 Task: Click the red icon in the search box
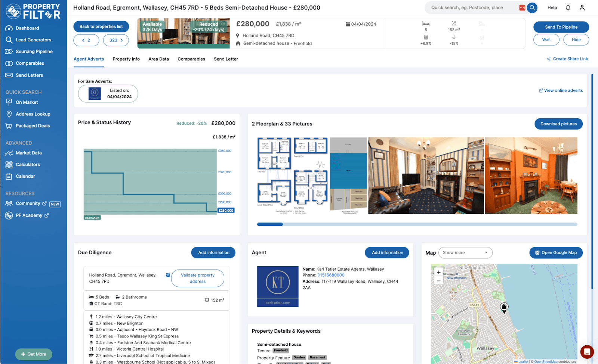pos(522,7)
